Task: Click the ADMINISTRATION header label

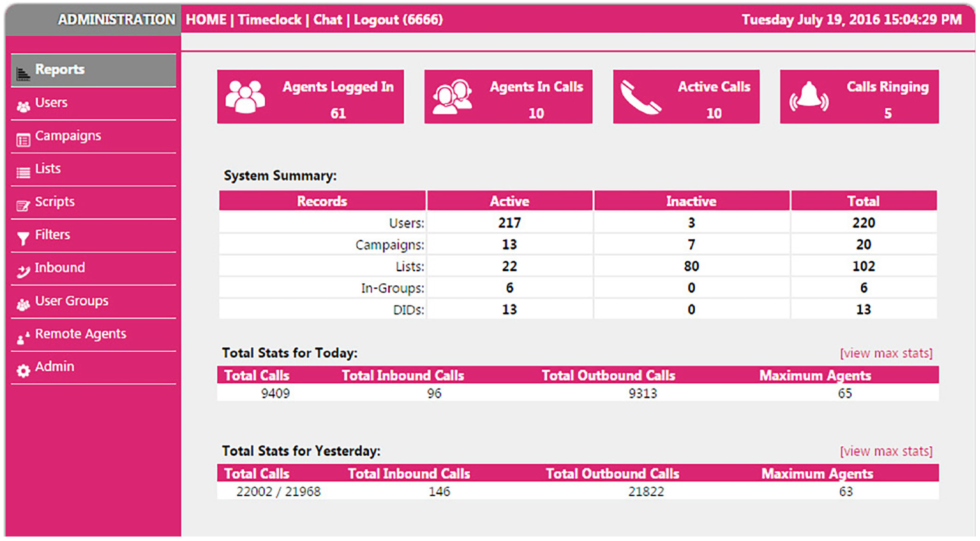Action: click(116, 20)
